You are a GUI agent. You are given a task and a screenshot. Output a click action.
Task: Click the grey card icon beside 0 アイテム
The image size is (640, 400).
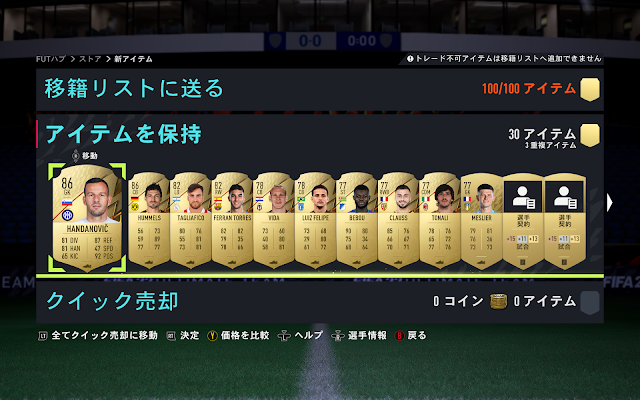tap(589, 302)
